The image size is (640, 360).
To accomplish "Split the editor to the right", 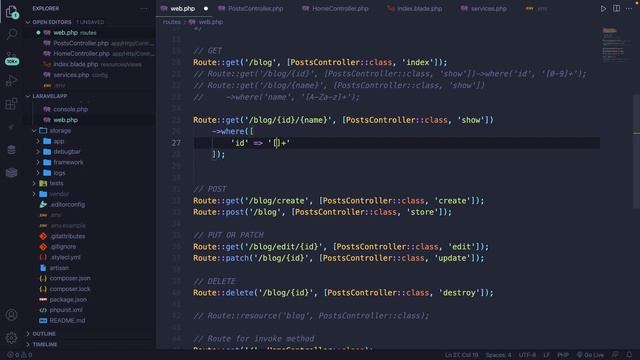I will click(x=616, y=9).
